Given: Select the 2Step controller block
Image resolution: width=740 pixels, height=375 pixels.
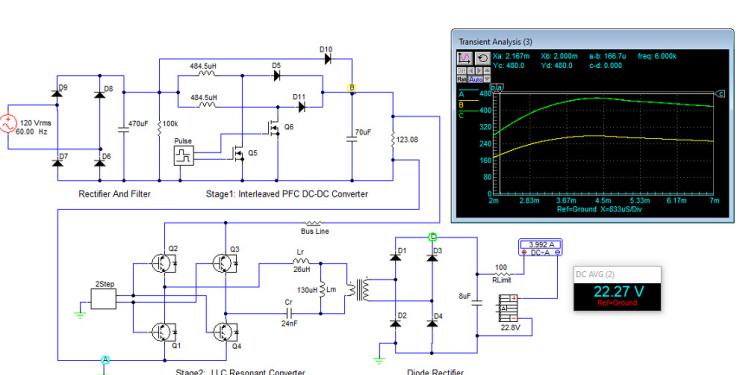Looking at the screenshot, I should tap(103, 299).
